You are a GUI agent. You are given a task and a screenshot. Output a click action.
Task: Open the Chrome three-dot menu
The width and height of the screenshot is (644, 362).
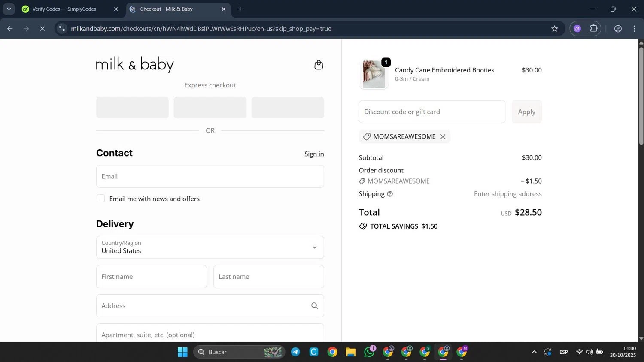(634, 29)
